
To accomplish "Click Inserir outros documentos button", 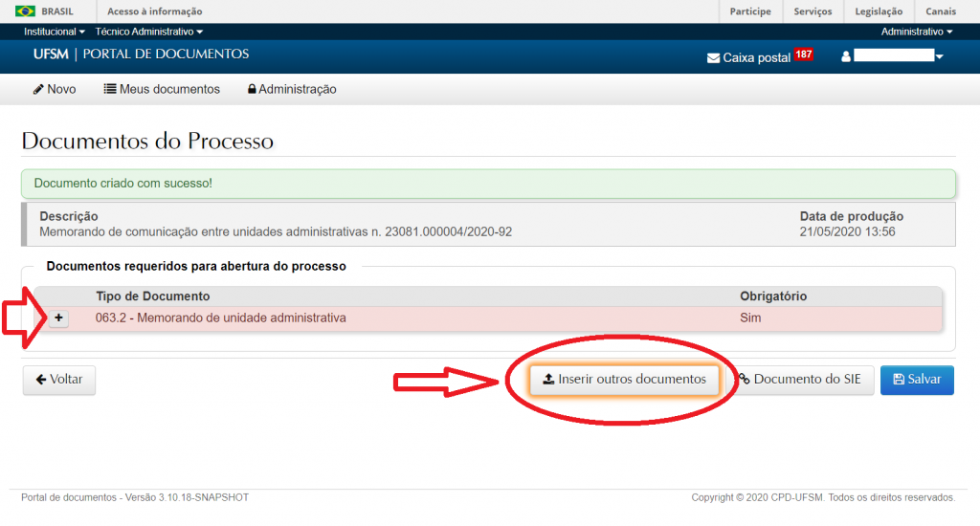I will point(624,380).
